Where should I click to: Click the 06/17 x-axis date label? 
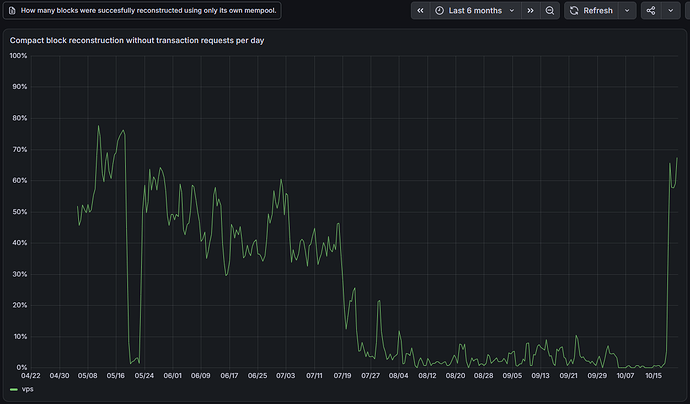point(229,376)
